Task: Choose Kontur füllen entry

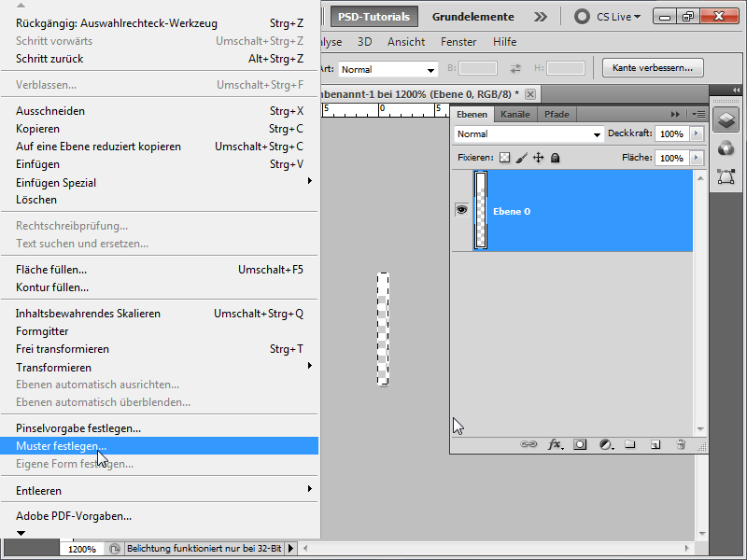Action: click(x=160, y=287)
